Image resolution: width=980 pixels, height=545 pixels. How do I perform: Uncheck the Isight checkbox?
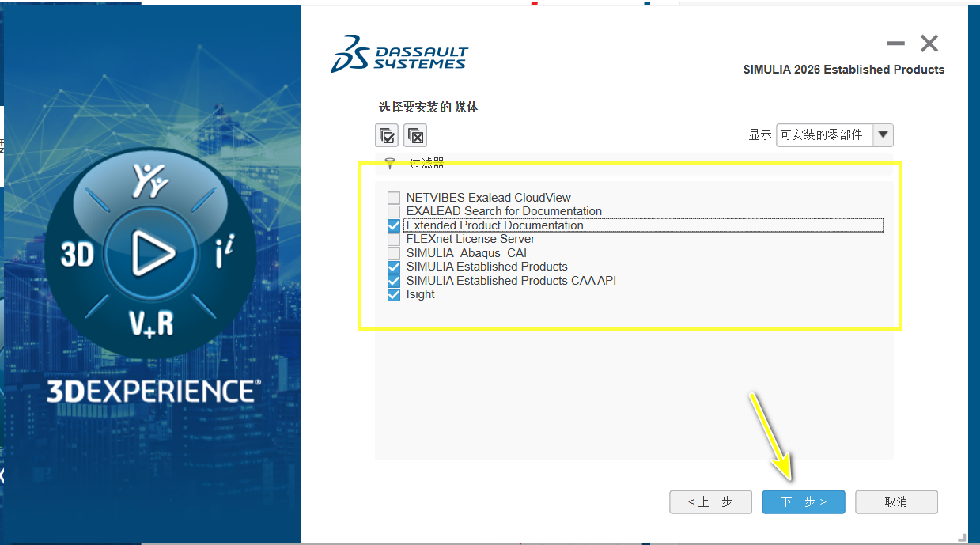394,294
